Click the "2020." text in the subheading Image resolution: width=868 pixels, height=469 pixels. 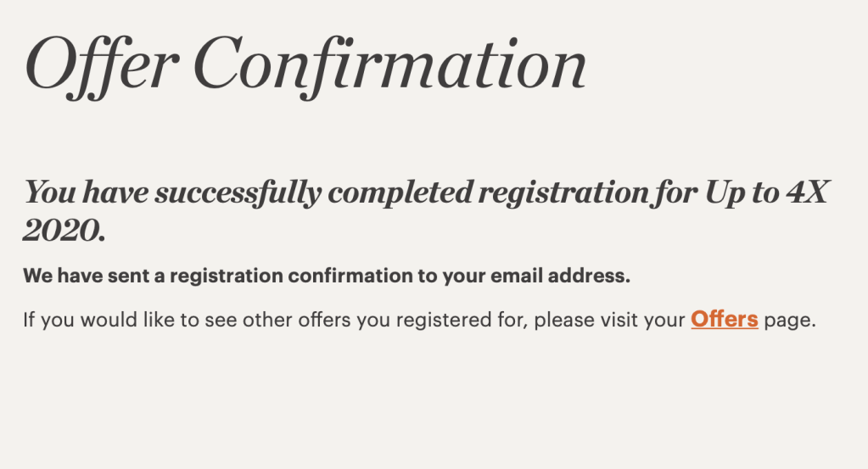pyautogui.click(x=64, y=230)
